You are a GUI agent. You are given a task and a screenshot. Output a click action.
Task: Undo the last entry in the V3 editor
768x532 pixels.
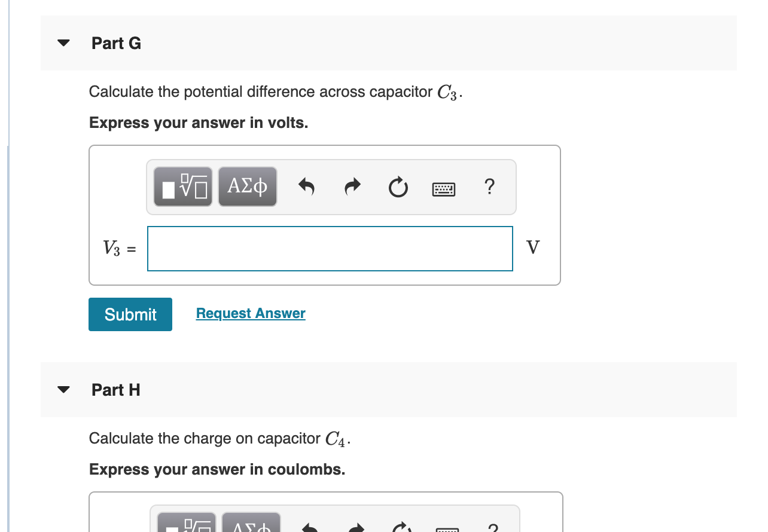[306, 186]
